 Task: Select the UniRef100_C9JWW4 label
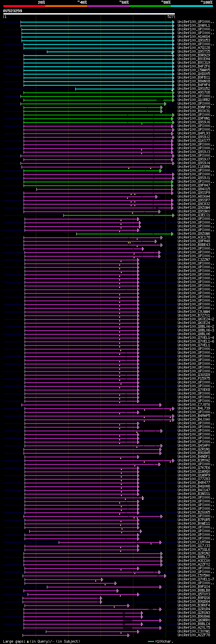(194, 312)
